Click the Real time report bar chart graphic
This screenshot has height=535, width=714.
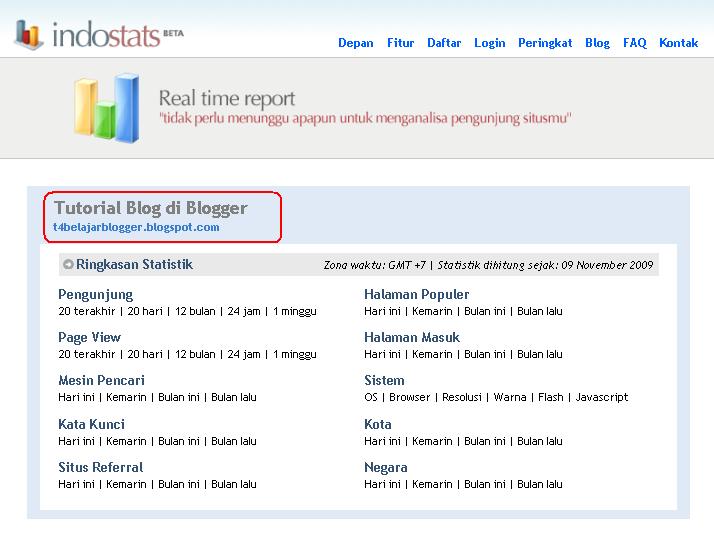click(107, 108)
